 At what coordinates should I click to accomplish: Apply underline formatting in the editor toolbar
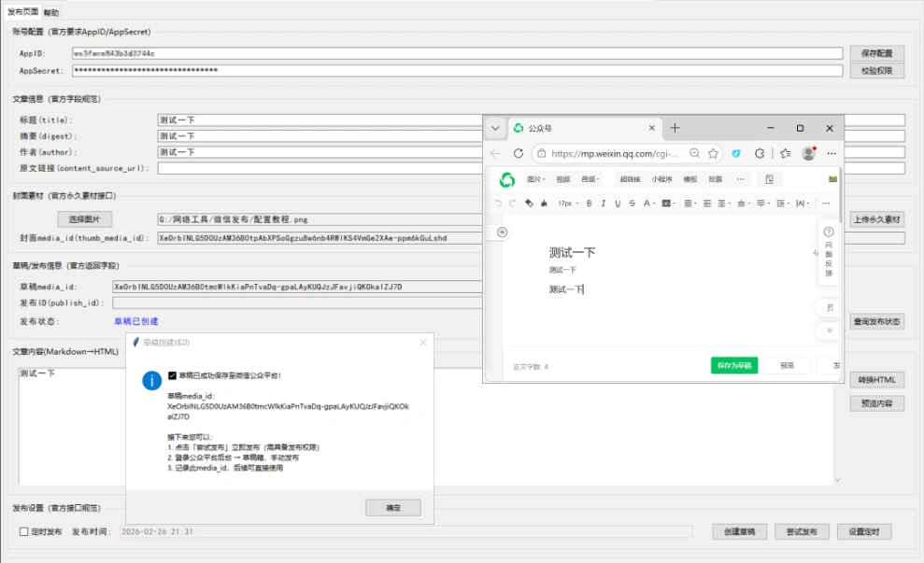coord(618,203)
